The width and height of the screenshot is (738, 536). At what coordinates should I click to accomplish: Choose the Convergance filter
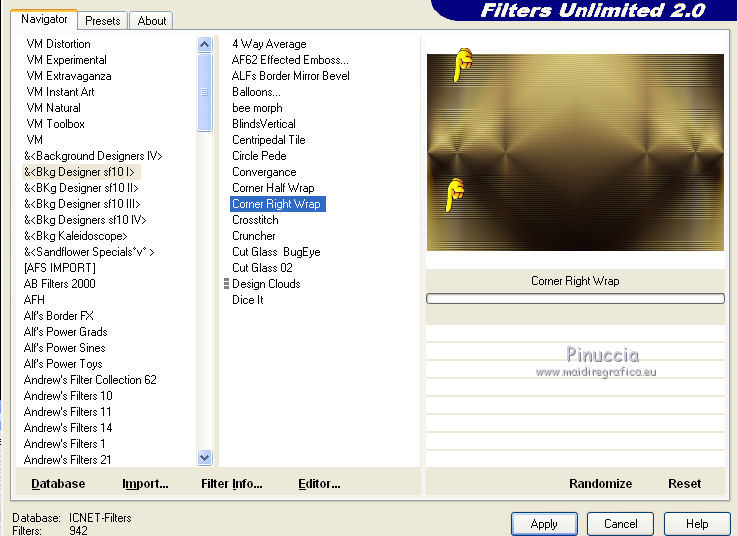point(264,172)
